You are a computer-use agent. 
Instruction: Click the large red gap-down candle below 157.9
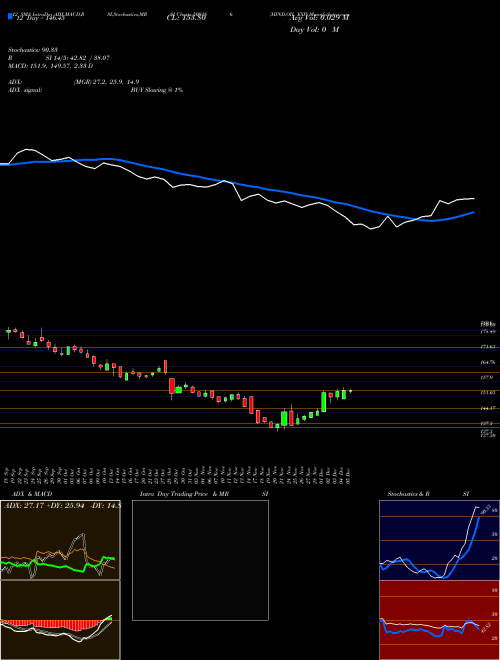coord(172,386)
